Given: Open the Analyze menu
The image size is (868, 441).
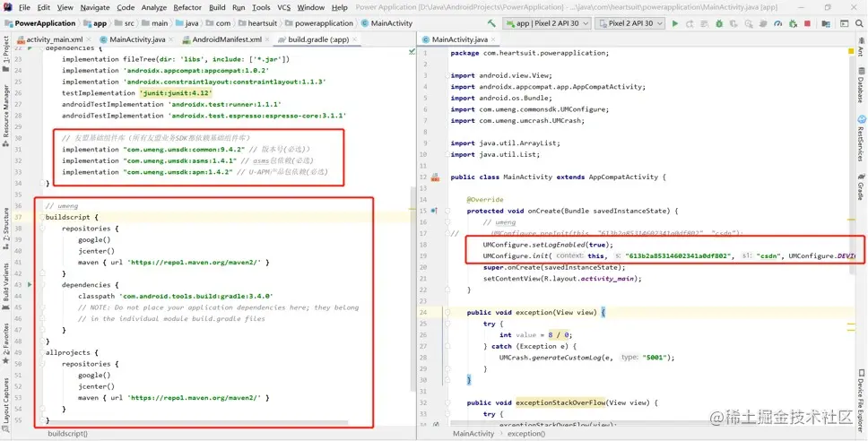Looking at the screenshot, I should (x=154, y=7).
